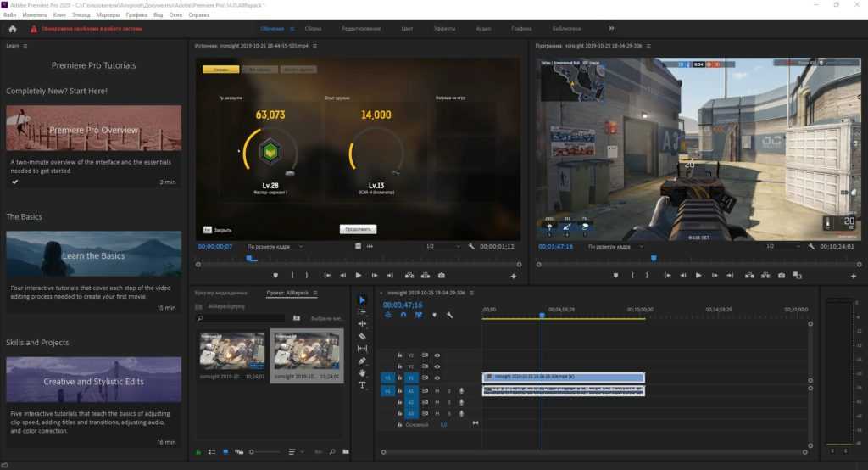This screenshot has height=470, width=868.
Task: Select the Hand tool
Action: tap(362, 373)
